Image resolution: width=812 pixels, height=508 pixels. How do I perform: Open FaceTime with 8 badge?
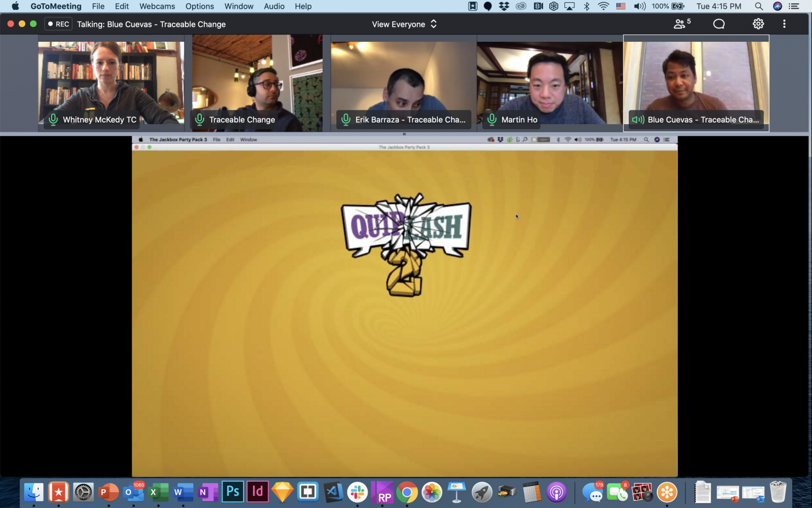(x=617, y=492)
